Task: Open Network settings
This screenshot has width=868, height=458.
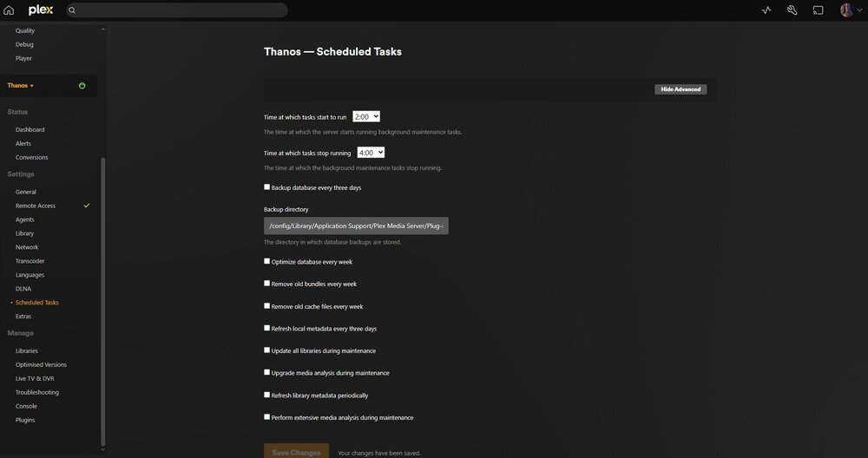Action: (x=27, y=247)
